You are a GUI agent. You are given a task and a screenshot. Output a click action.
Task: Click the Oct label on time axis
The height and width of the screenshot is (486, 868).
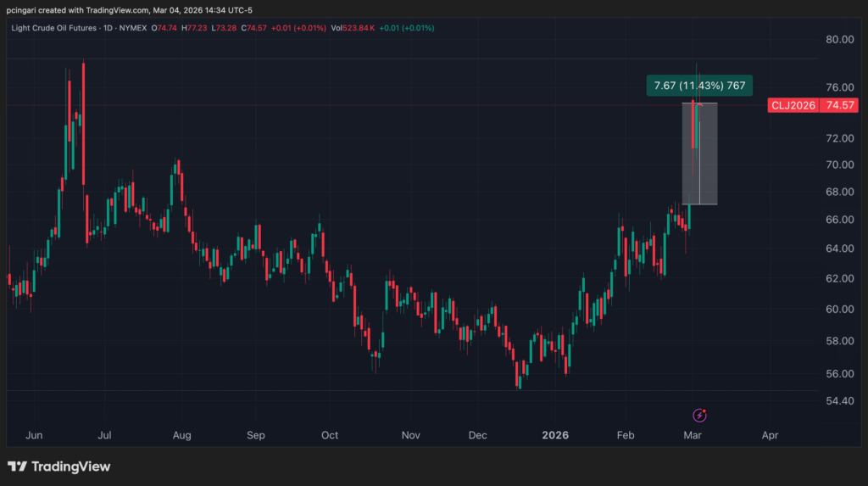coord(330,436)
